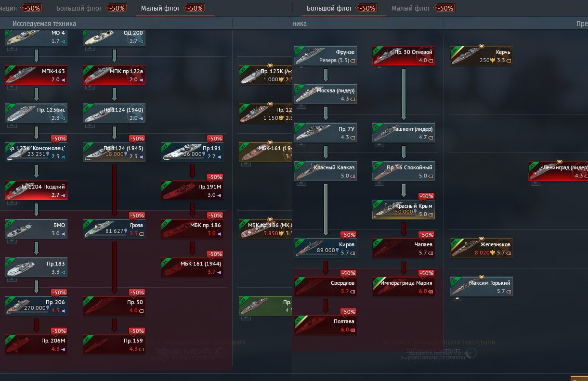This screenshot has height=381, width=588.
Task: Select the locked Пр.191М card
Action: [192, 190]
